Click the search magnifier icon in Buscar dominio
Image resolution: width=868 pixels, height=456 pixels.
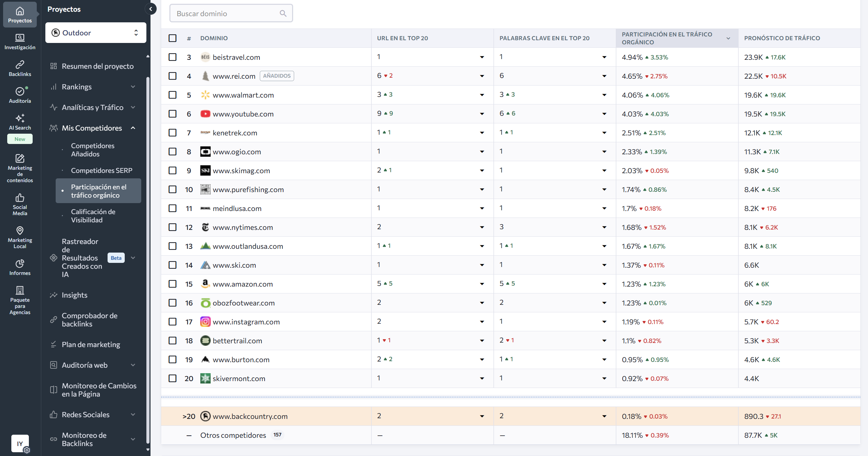tap(283, 13)
